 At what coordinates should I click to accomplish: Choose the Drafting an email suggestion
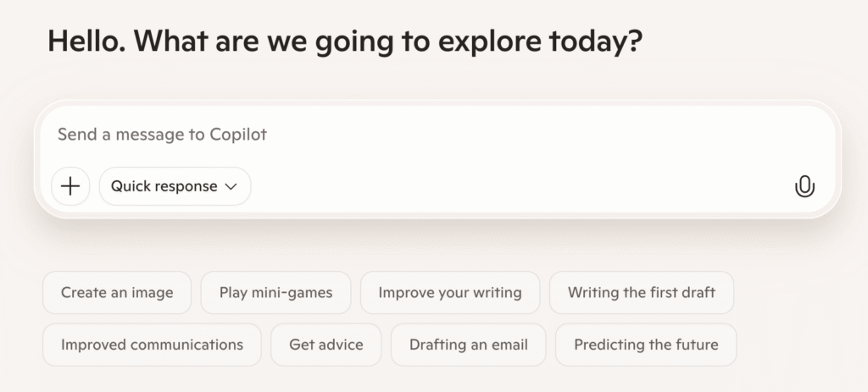point(468,345)
